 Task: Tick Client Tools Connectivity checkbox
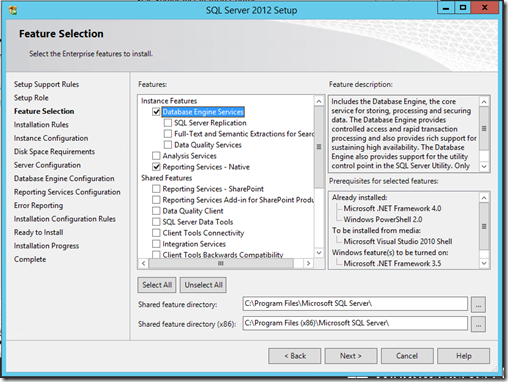click(156, 233)
